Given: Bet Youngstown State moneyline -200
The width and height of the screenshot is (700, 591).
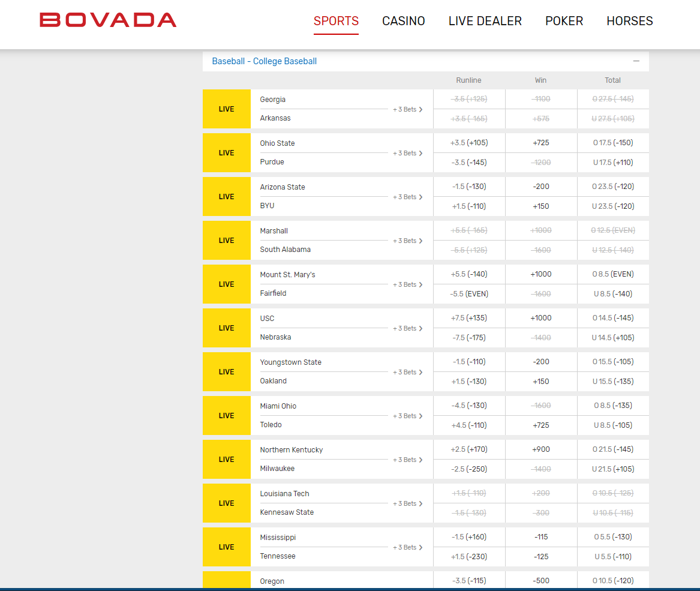Looking at the screenshot, I should point(541,362).
